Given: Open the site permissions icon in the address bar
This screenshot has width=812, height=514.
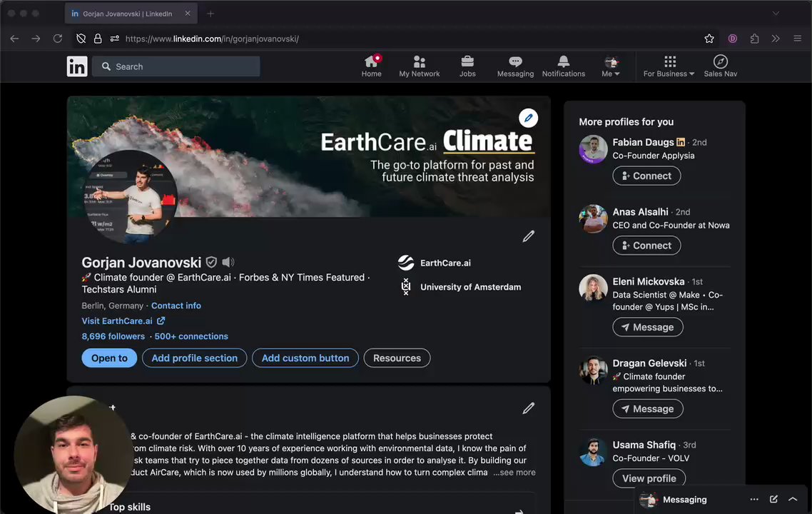Looking at the screenshot, I should click(114, 39).
